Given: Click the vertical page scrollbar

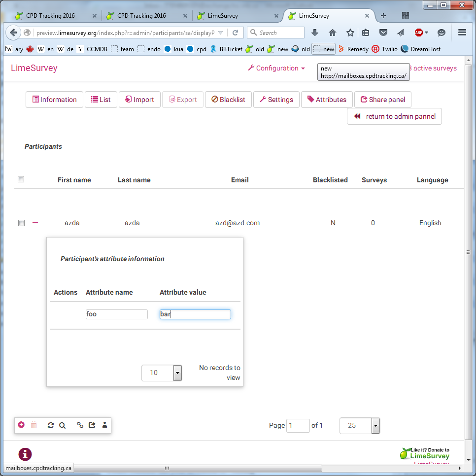Looking at the screenshot, I should tap(468, 252).
